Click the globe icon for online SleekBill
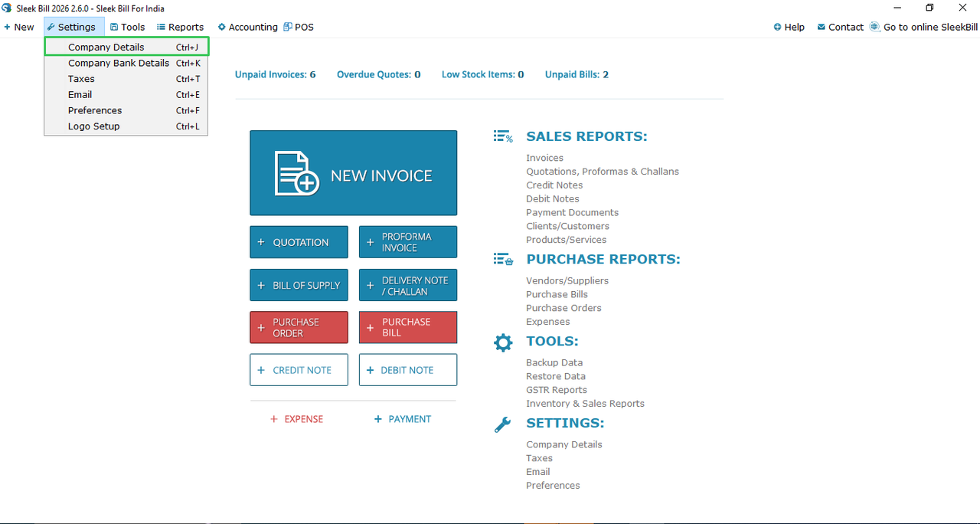This screenshot has width=980, height=524. [875, 27]
